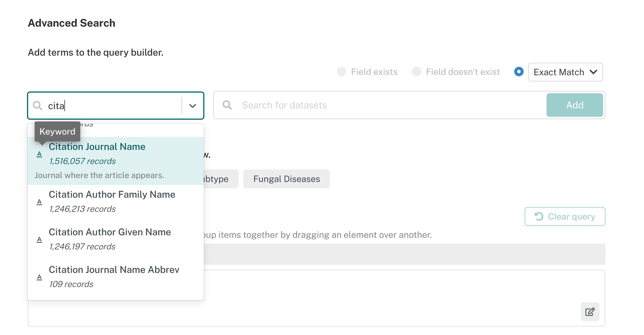The height and width of the screenshot is (335, 644).
Task: Click the Advanced Search heading
Action: tap(71, 23)
